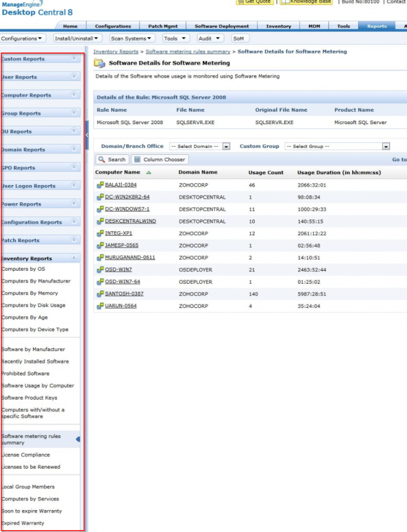Open Prohibited Software report
407x532 pixels.
(25, 374)
